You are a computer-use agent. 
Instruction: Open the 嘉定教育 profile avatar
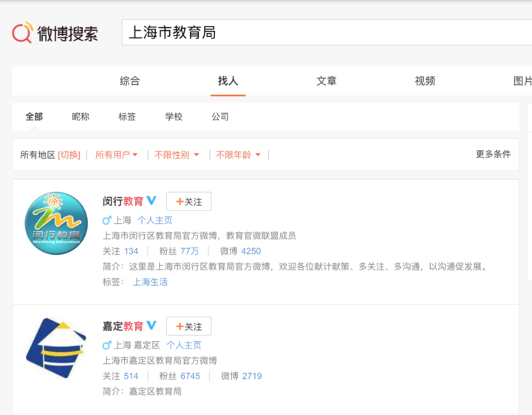(56, 349)
